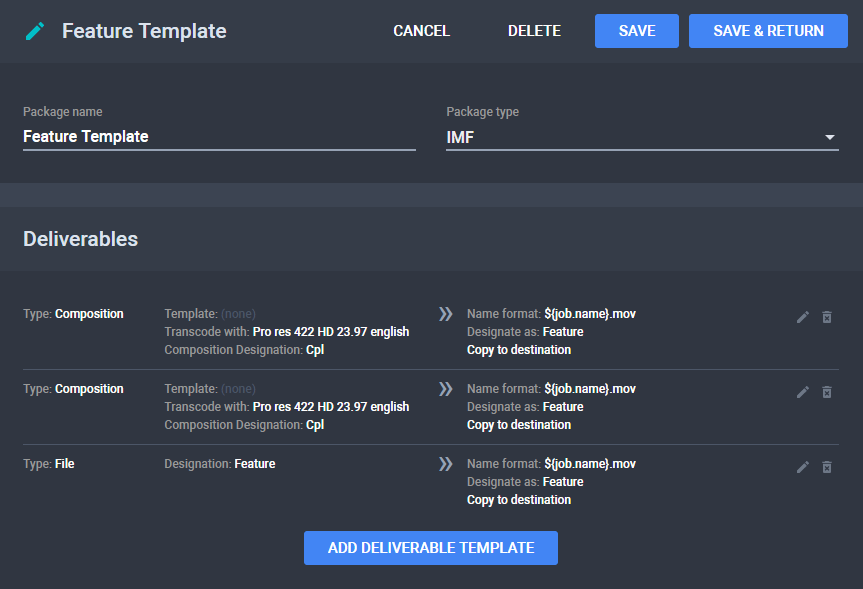Click the 'Name format: ${job.name}.mov' in the File row
This screenshot has height=589, width=863.
point(551,464)
